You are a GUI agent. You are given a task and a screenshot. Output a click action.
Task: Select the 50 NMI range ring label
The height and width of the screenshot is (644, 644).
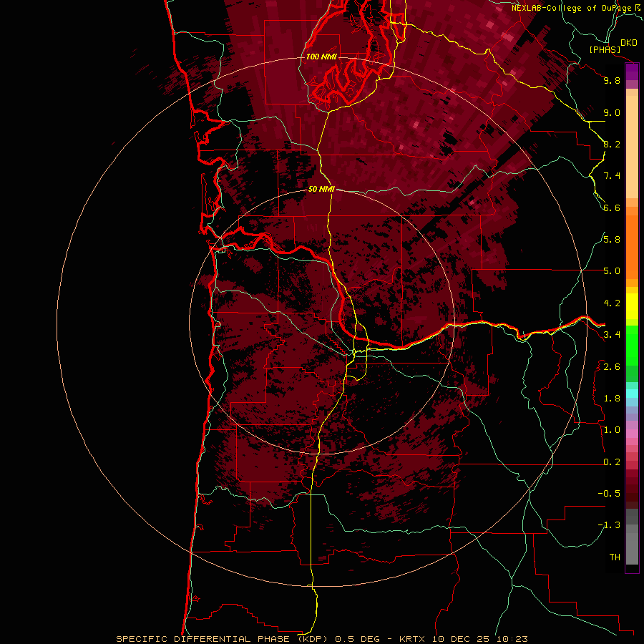click(x=321, y=189)
